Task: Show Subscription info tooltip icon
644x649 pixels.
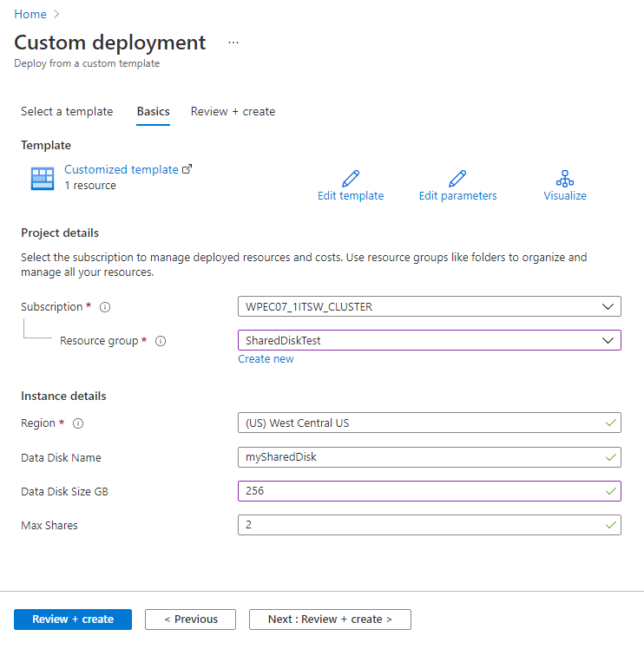Action: (x=105, y=307)
